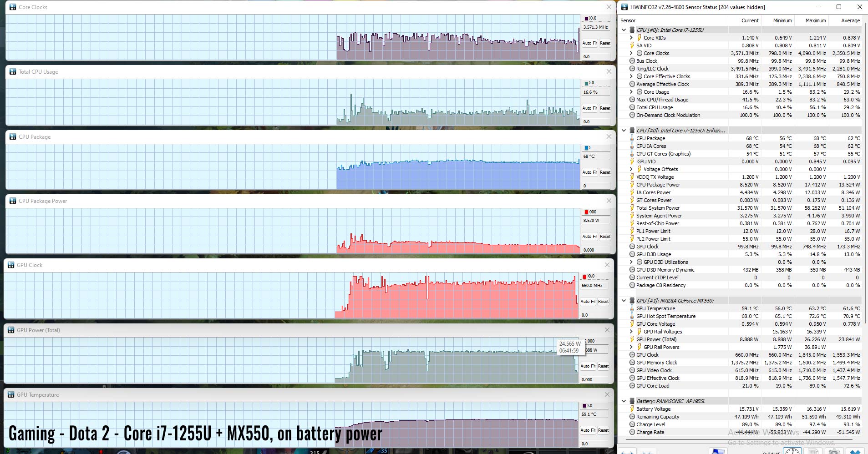Image resolution: width=868 pixels, height=454 pixels.
Task: Click the GPU Temperature graph window title icon
Action: pyautogui.click(x=11, y=394)
